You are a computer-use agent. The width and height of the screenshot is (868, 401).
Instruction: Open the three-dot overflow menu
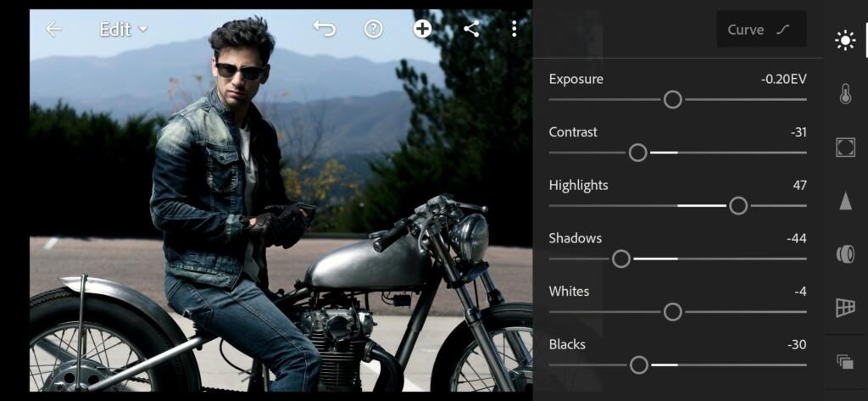click(515, 29)
